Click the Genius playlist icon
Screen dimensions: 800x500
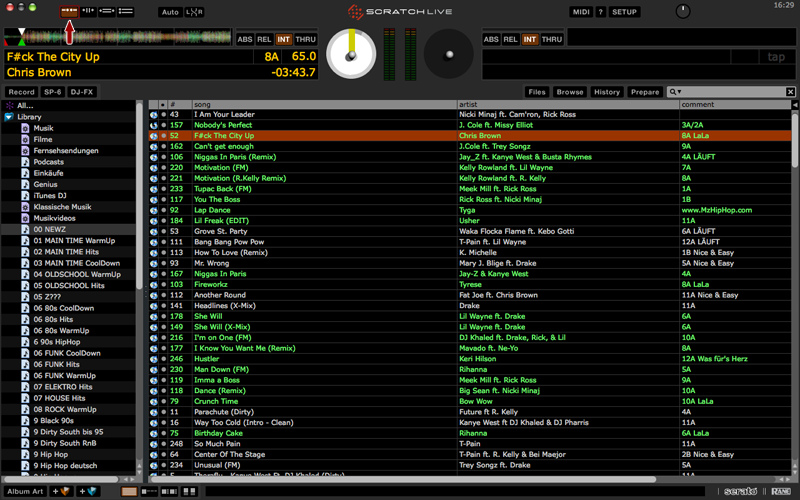(x=26, y=184)
